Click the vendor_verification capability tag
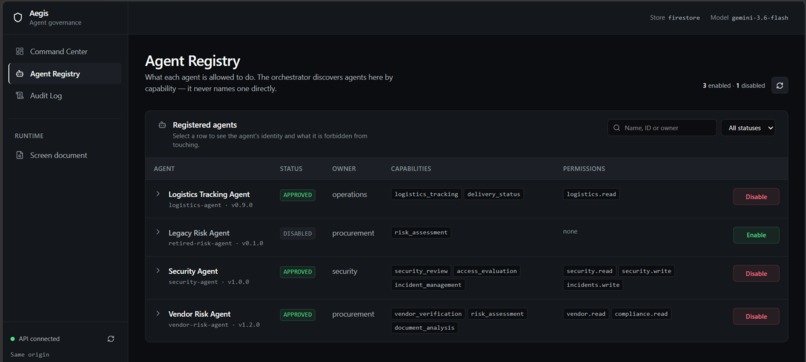Viewport: 806px width, 362px height. [428, 314]
